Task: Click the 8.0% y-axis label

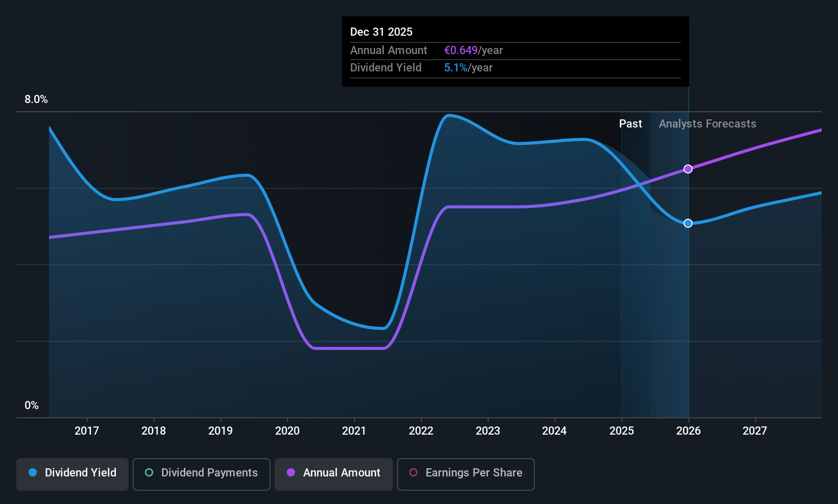Action: coord(36,99)
